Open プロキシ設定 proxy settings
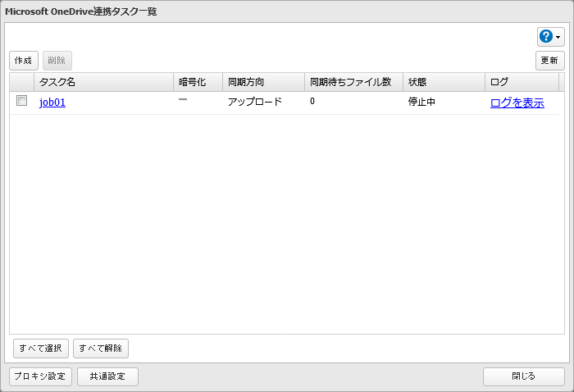574x392 pixels. coord(40,376)
